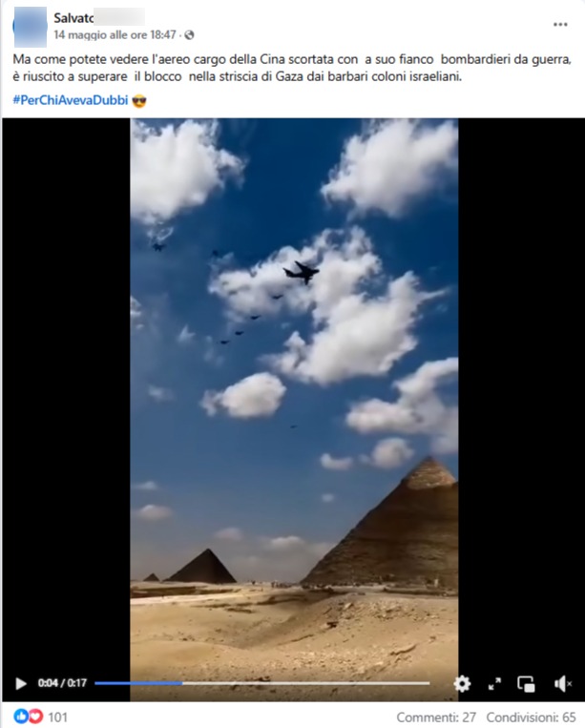The image size is (585, 728).
Task: Open video settings gear icon
Action: 462,683
